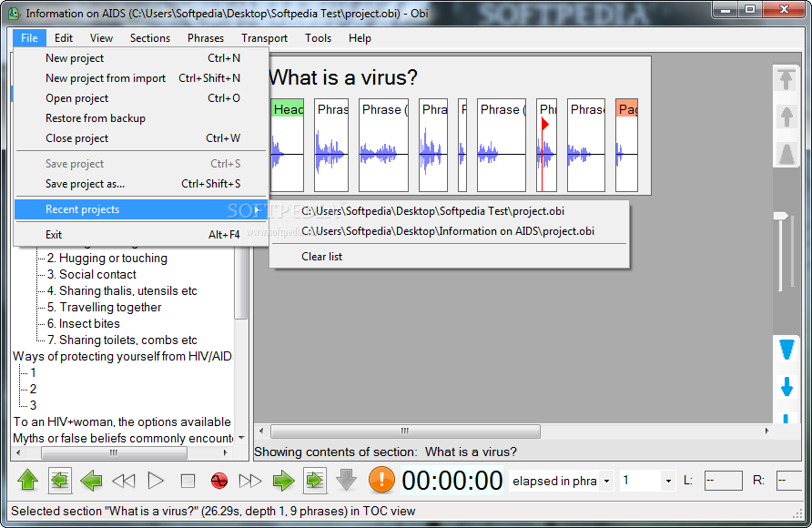Select '2. Hugging or touching' in TOC
The height and width of the screenshot is (528, 812).
107,258
